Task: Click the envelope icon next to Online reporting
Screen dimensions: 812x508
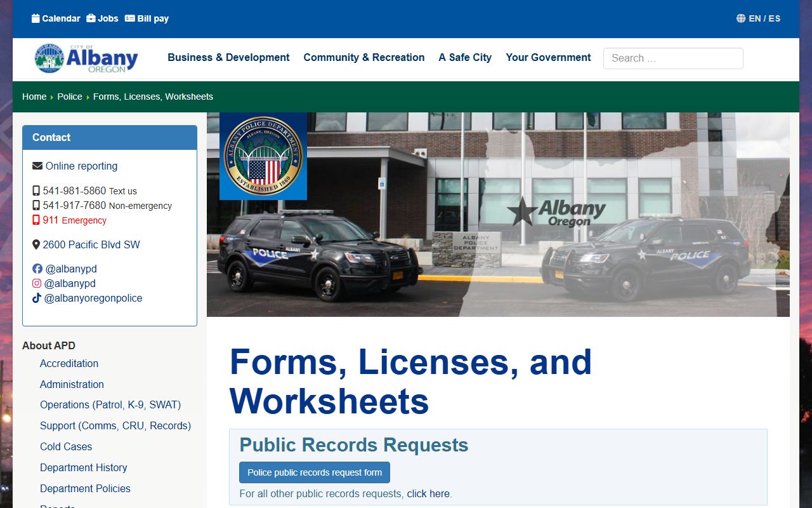Action: [37, 166]
